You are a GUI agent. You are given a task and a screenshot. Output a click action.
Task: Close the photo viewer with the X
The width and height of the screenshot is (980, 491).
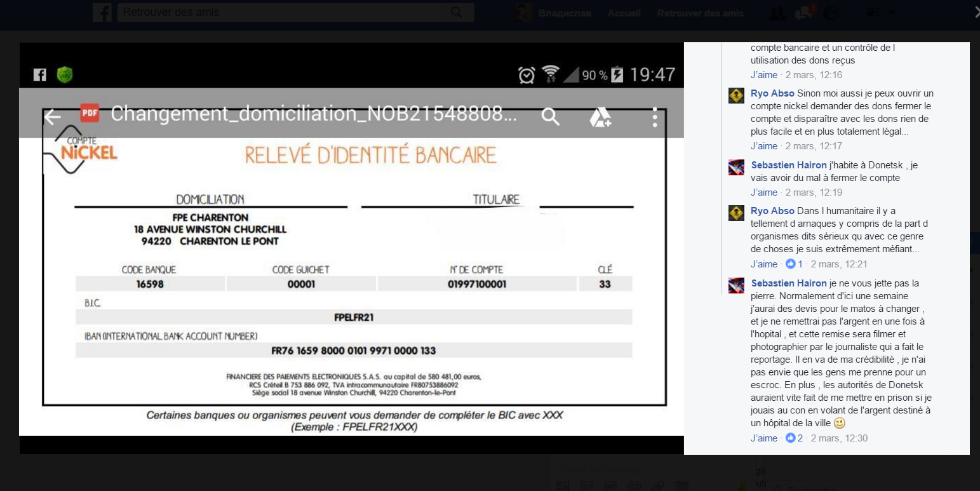click(977, 11)
